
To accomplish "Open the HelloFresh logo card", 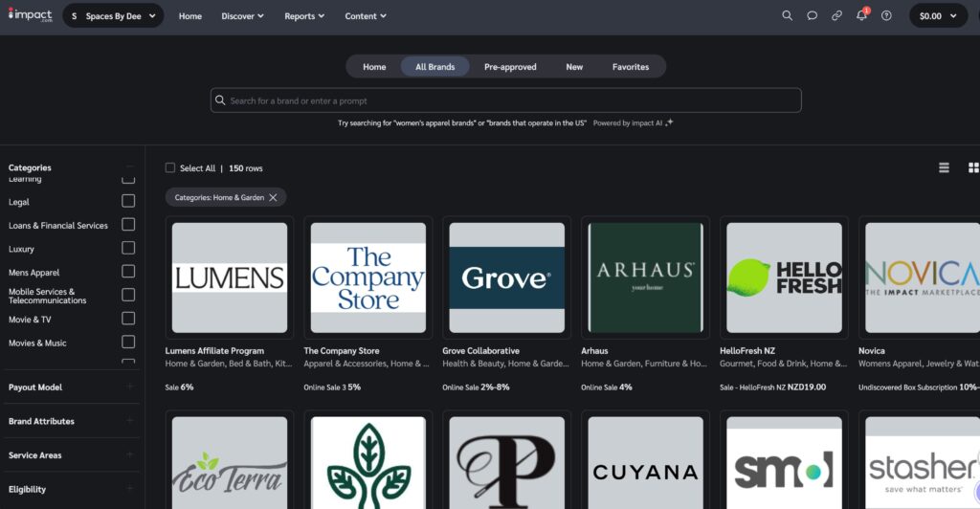I will (785, 277).
